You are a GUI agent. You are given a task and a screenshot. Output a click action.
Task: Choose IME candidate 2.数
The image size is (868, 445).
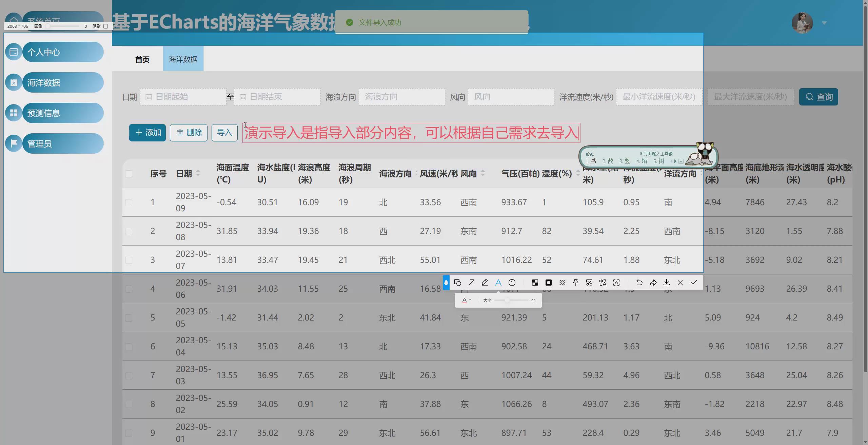[608, 161]
